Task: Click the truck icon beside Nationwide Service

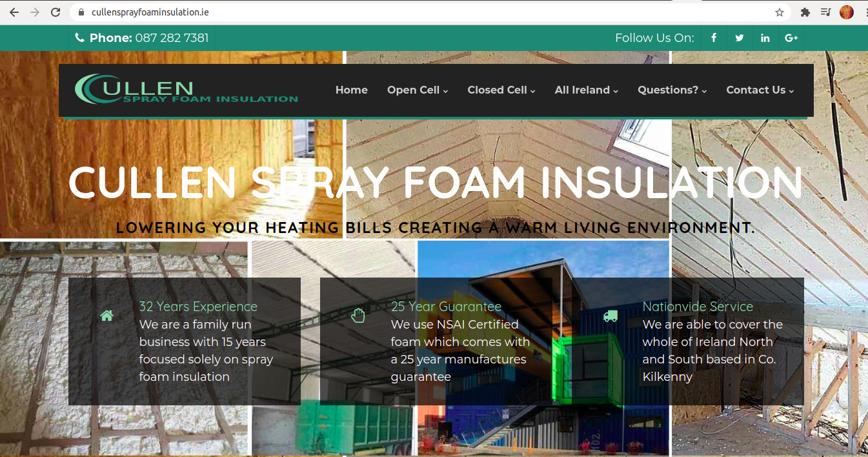Action: [x=611, y=316]
